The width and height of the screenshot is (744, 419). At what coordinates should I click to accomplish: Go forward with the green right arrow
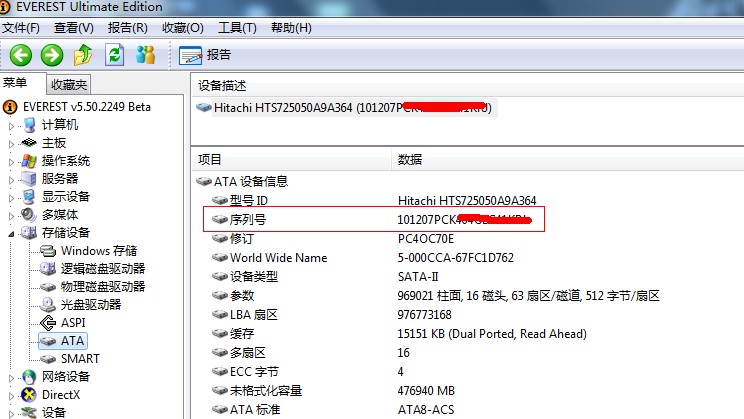point(52,55)
